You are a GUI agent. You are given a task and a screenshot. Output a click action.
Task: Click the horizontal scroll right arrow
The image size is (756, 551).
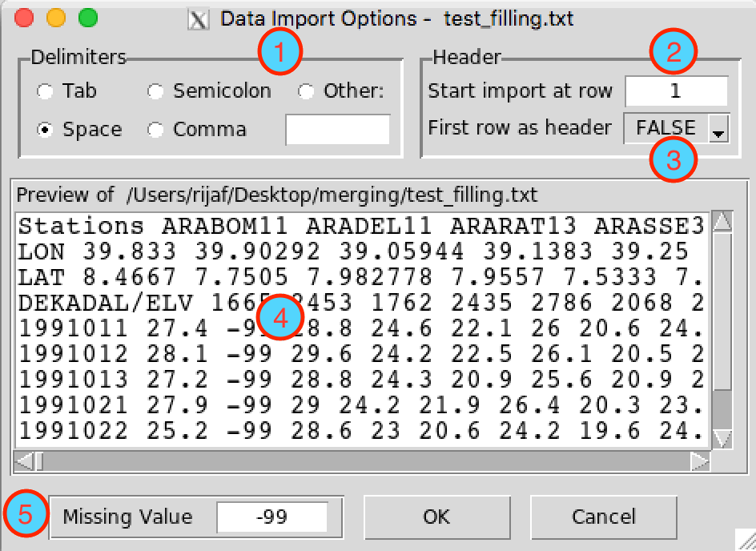coord(700,461)
